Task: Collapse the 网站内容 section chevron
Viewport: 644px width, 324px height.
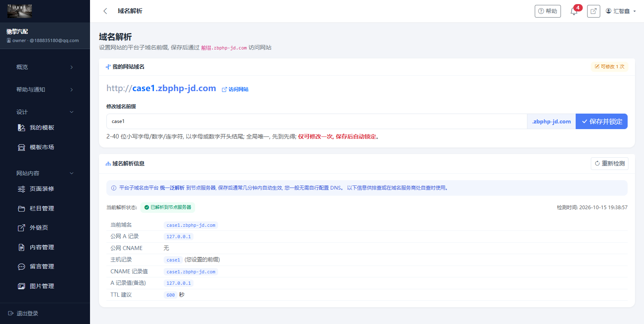Action: tap(72, 173)
